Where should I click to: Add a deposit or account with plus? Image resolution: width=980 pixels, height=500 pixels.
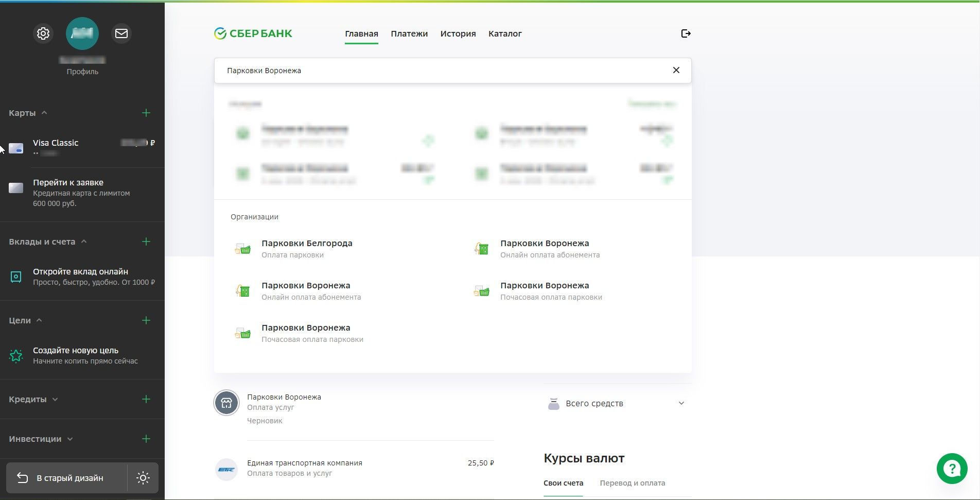[146, 242]
